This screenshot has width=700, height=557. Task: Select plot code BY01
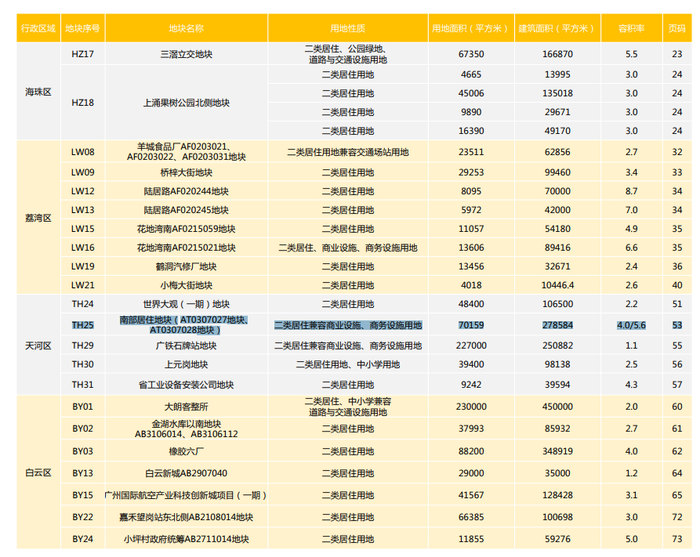tap(83, 407)
